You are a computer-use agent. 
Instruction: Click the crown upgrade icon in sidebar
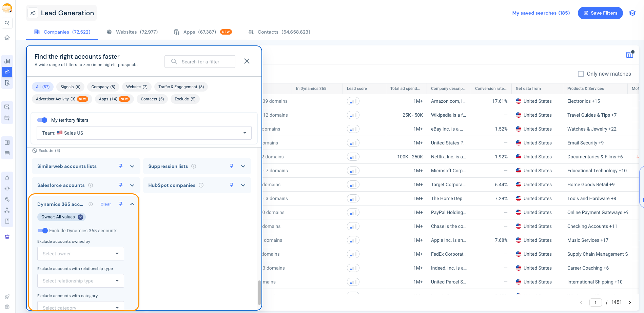tap(7, 236)
